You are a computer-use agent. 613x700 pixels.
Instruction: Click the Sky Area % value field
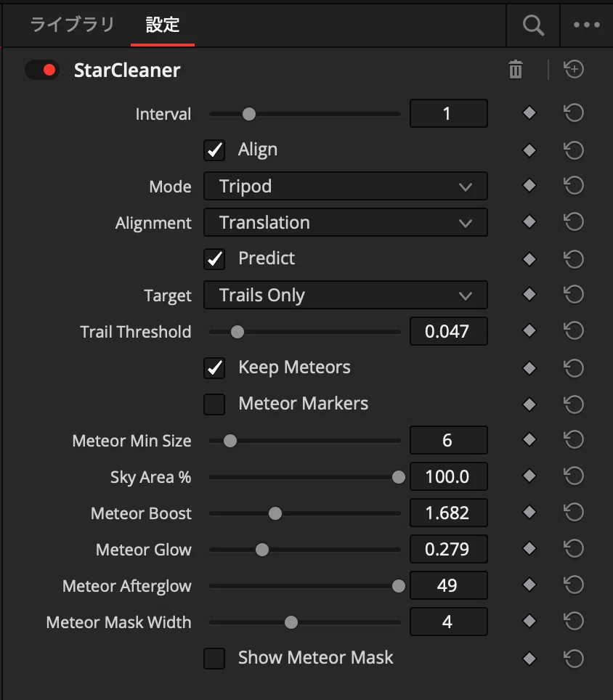click(x=449, y=476)
